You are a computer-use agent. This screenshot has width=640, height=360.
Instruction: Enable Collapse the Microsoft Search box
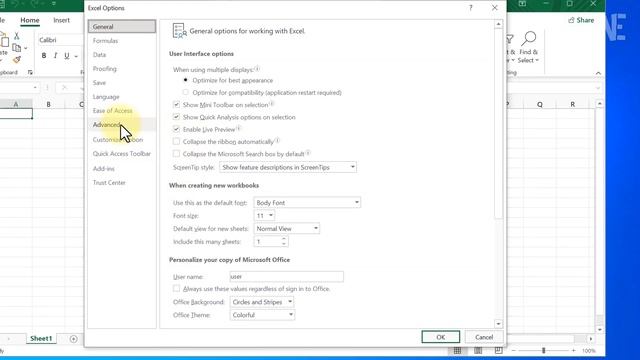coord(176,153)
